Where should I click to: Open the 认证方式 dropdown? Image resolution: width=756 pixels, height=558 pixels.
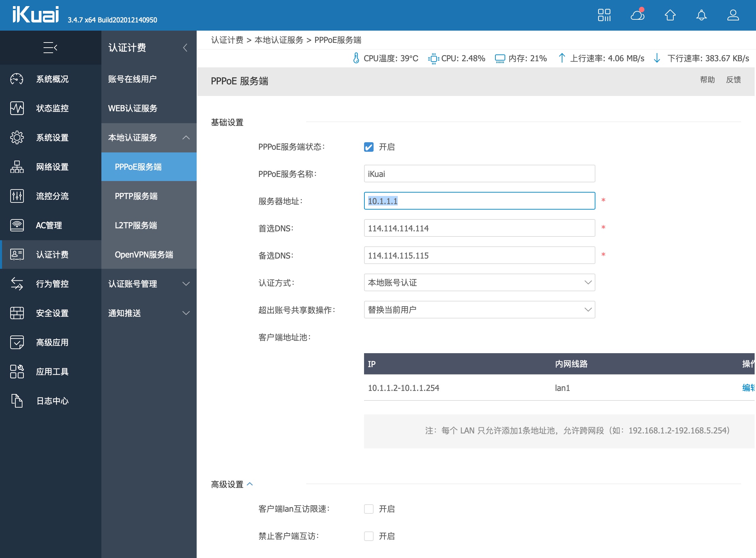(x=479, y=282)
